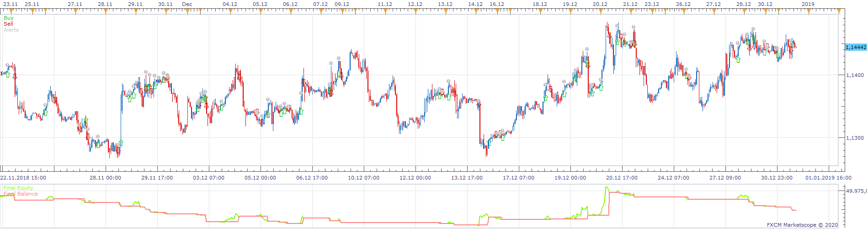Click the 25.11 date label
868x229 pixels.
(x=32, y=4)
